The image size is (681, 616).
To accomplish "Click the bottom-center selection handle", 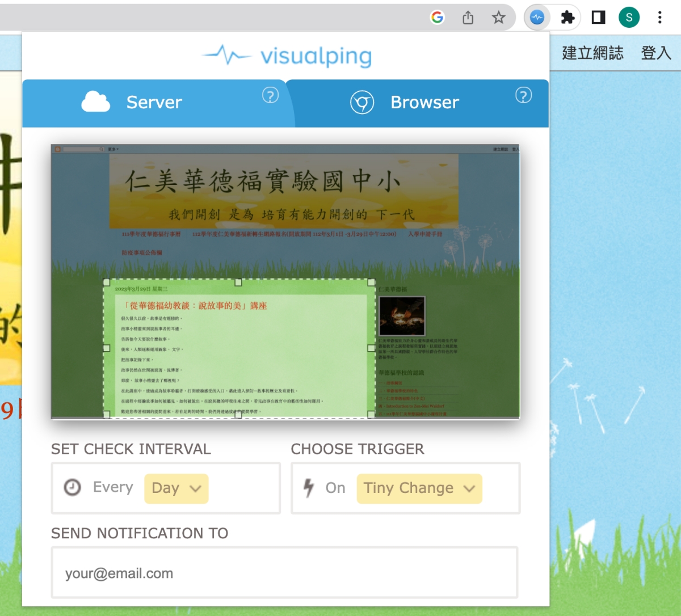I will [238, 415].
